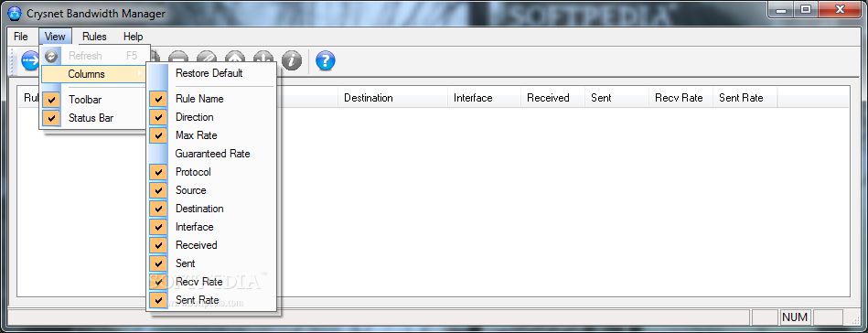
Task: Click the move rule up arrow icon
Action: click(235, 59)
